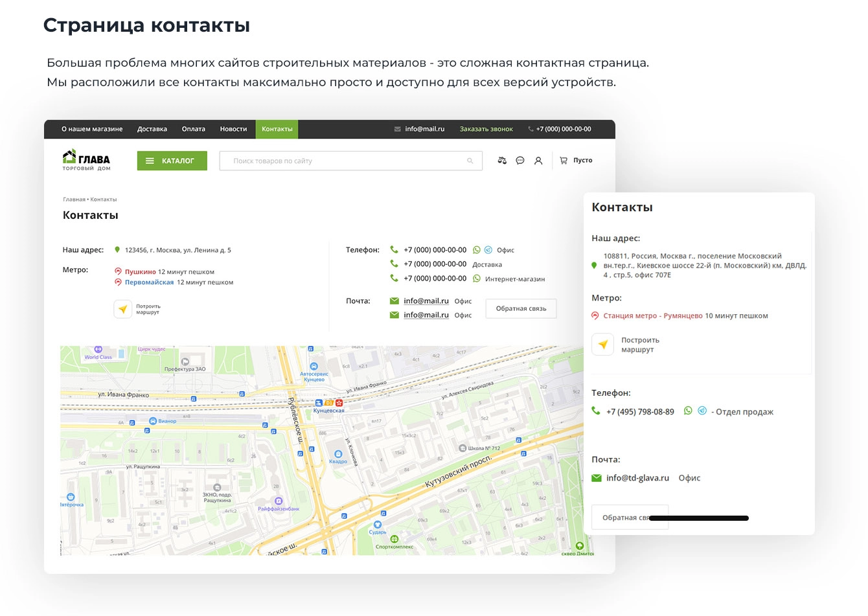Click the ГЛАВА торговый дом logo
This screenshot has width=868, height=616.
(x=87, y=161)
